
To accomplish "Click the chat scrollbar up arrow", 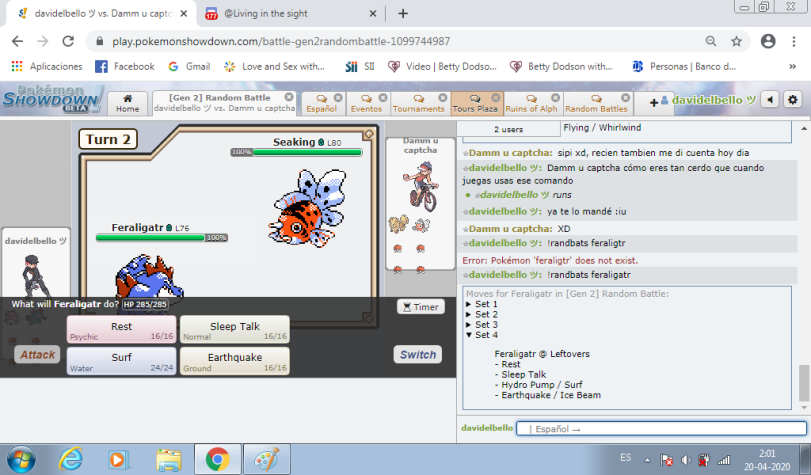I will (x=804, y=128).
